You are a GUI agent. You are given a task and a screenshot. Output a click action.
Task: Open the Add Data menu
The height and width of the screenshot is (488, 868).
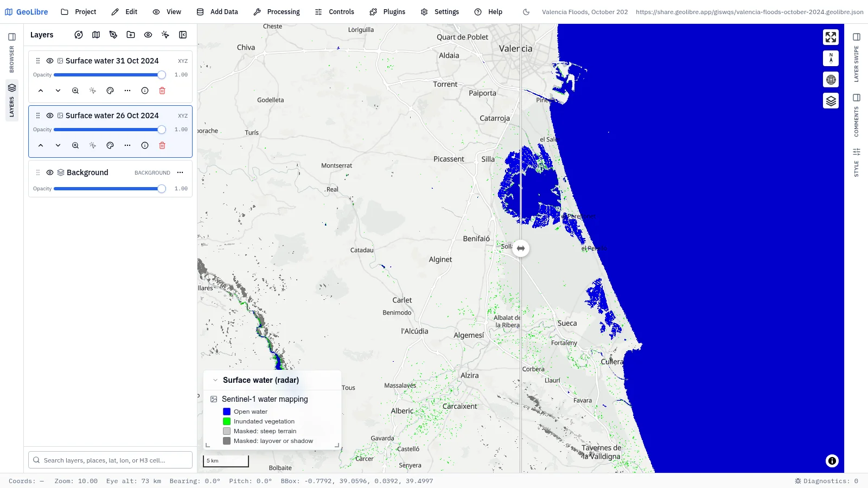point(218,12)
